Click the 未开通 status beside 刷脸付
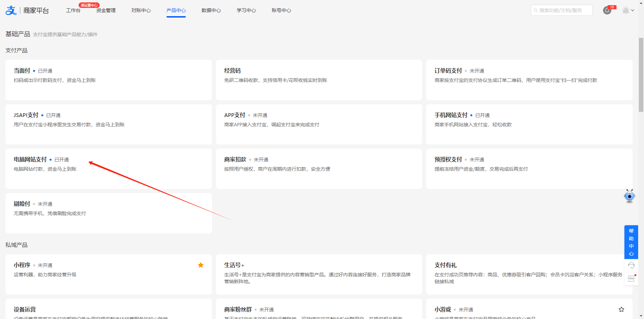This screenshot has height=319, width=644. point(45,204)
